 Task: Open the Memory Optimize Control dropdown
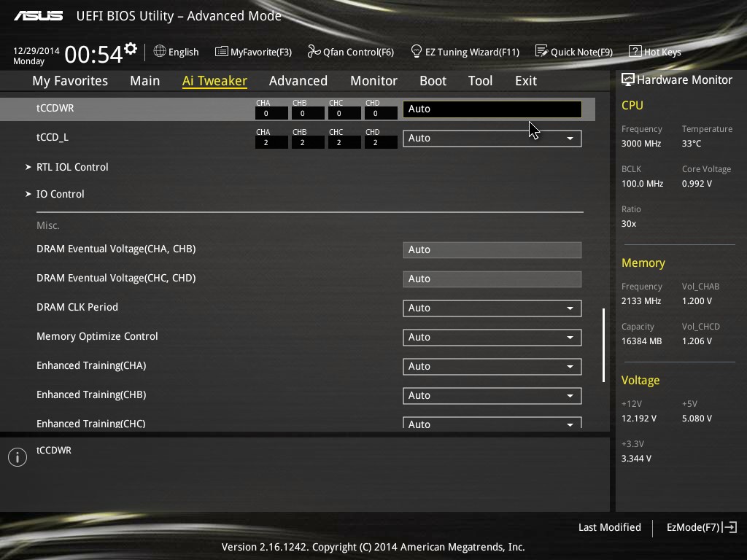coord(492,337)
